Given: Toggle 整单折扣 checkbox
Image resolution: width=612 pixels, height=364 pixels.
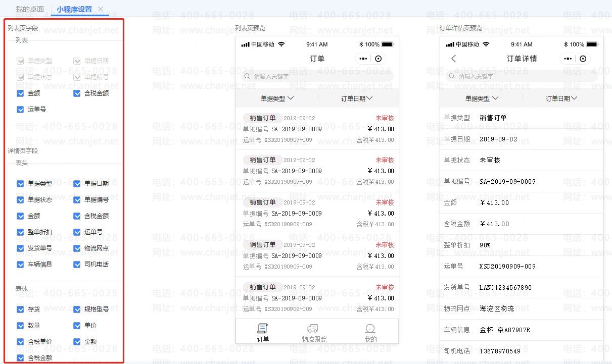Looking at the screenshot, I should pyautogui.click(x=21, y=232).
